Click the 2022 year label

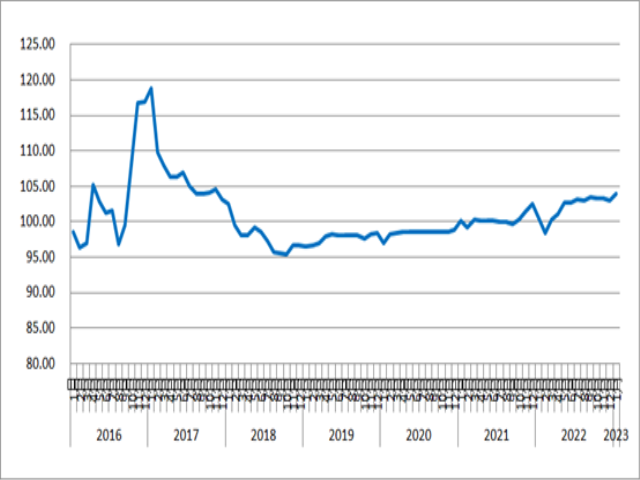coord(573,435)
